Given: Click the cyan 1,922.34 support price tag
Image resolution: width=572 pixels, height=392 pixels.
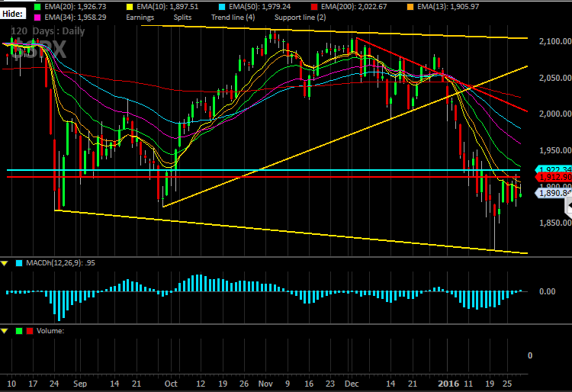Looking at the screenshot, I should tap(554, 169).
